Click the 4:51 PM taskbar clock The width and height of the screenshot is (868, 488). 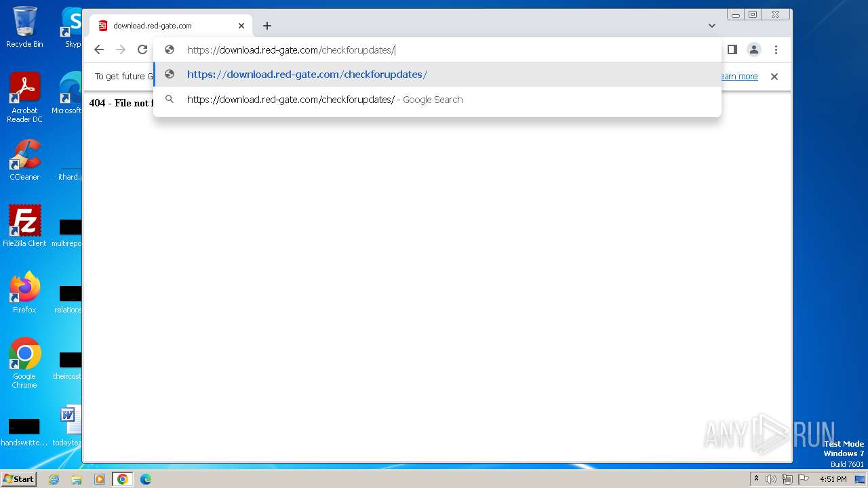(x=833, y=479)
